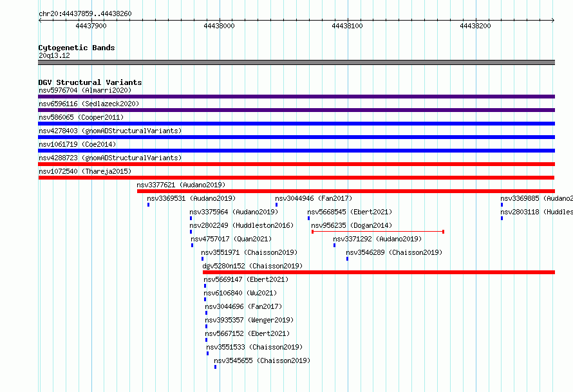
Task: Open nsv3545655 (Chaisson2019) label
Action: click(x=262, y=360)
